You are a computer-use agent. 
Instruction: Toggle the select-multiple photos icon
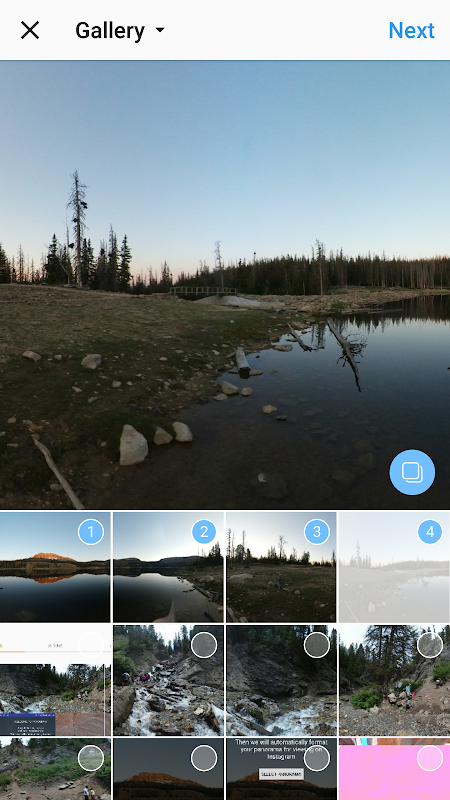(x=412, y=472)
